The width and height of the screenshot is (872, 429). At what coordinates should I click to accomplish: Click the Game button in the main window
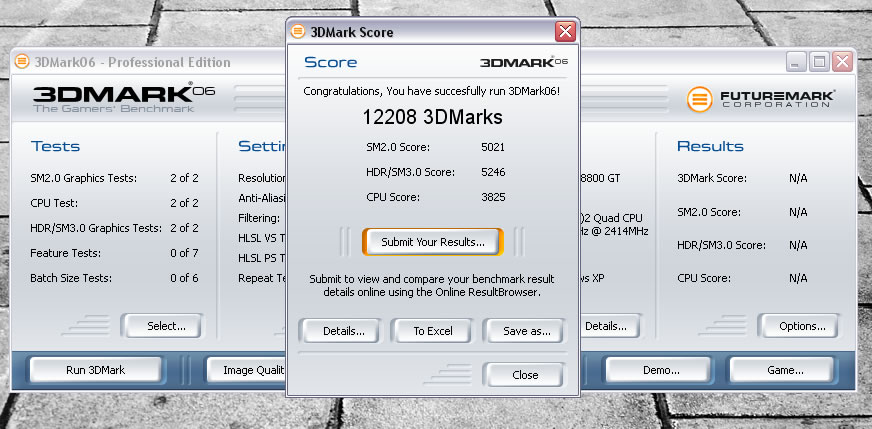[782, 370]
